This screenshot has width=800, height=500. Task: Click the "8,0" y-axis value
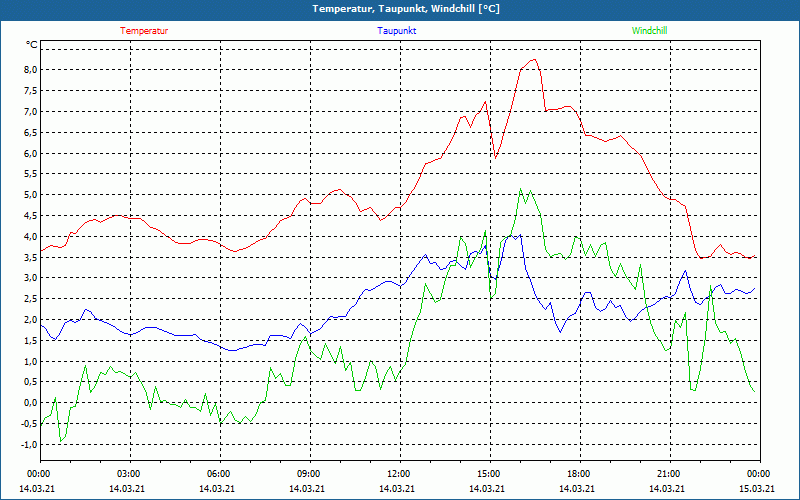32,70
